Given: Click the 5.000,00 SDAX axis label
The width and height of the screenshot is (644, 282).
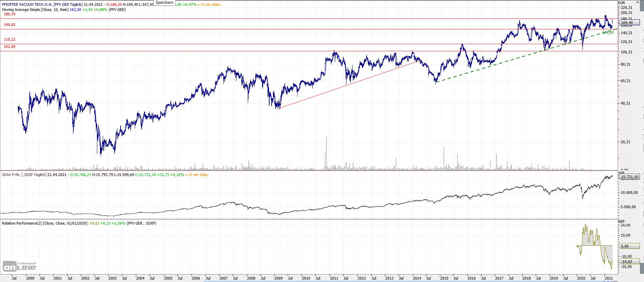Looking at the screenshot, I should [x=628, y=207].
